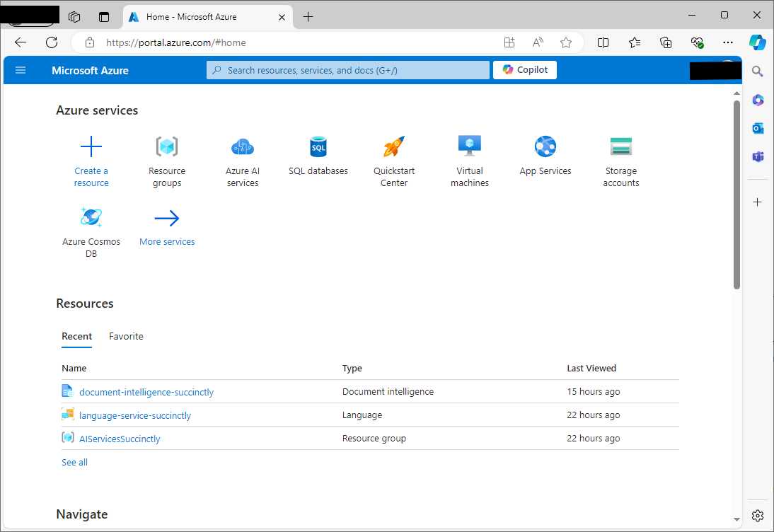The width and height of the screenshot is (774, 532).
Task: Focus the Search resources, services, and docs box
Action: tap(348, 70)
